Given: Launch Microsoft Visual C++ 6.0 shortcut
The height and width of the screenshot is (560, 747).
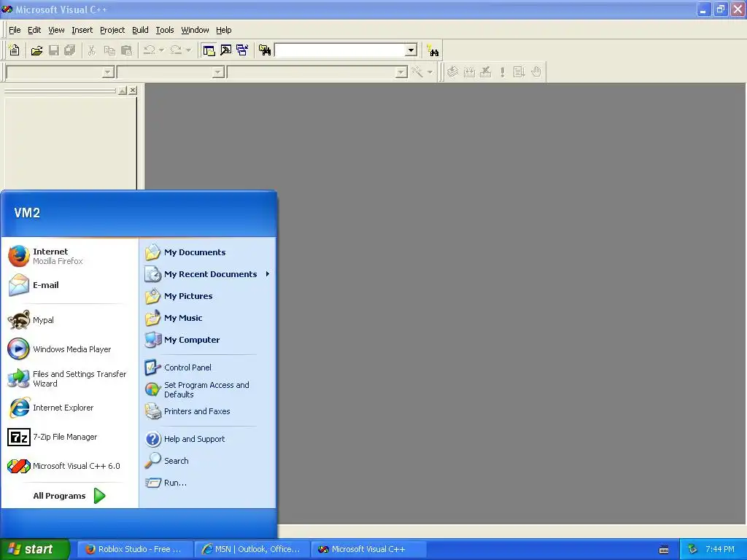Looking at the screenshot, I should [x=70, y=466].
